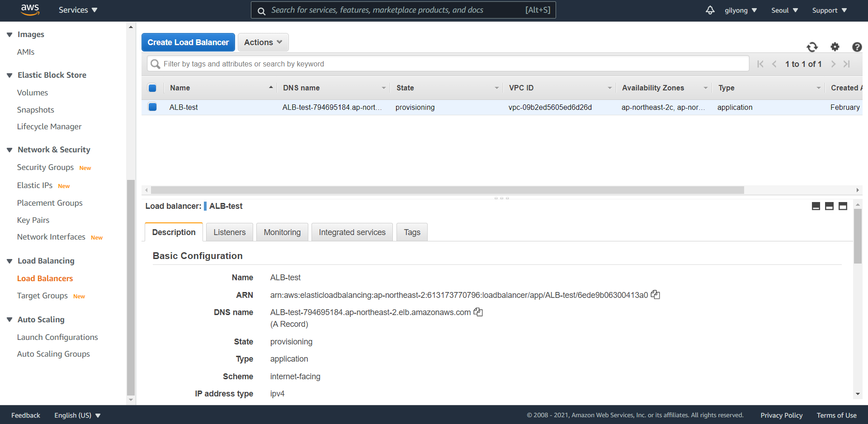Open the Services dropdown menu

pos(78,10)
